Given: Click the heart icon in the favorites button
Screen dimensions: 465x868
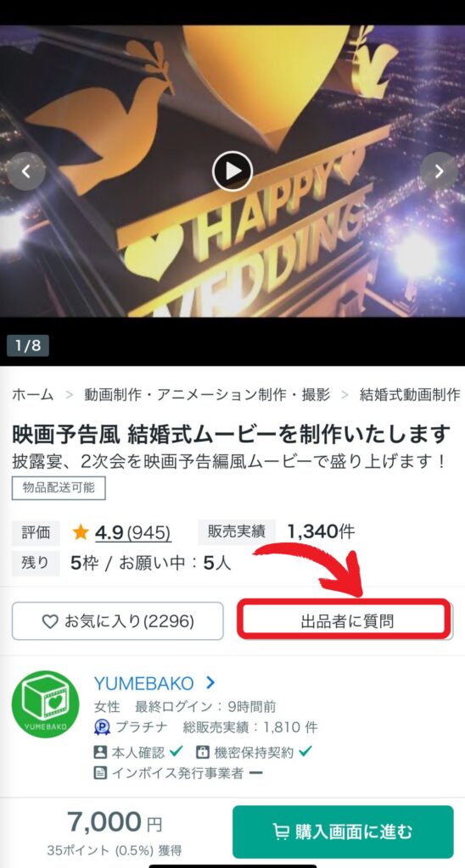Looking at the screenshot, I should [50, 621].
